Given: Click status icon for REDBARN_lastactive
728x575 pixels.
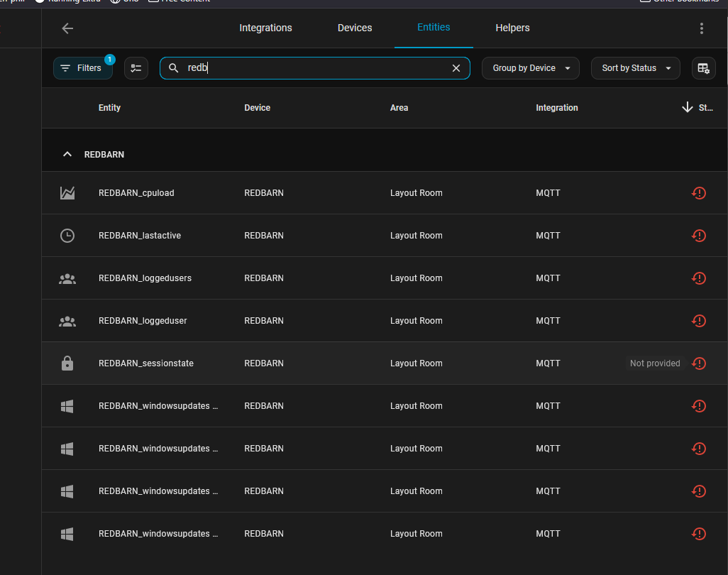Looking at the screenshot, I should point(698,236).
